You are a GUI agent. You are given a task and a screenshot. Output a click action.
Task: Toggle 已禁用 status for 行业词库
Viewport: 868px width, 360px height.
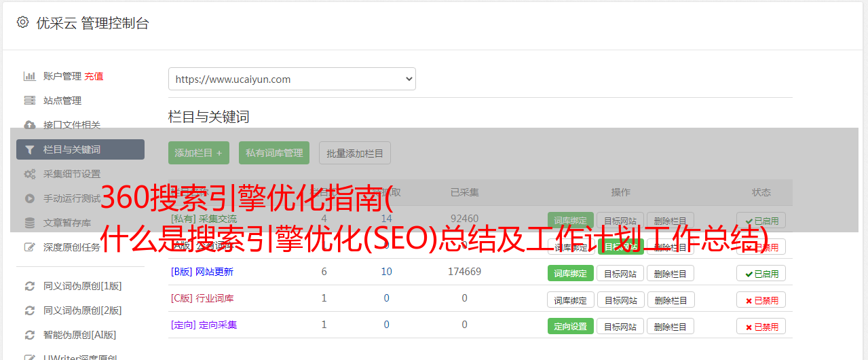coord(761,300)
